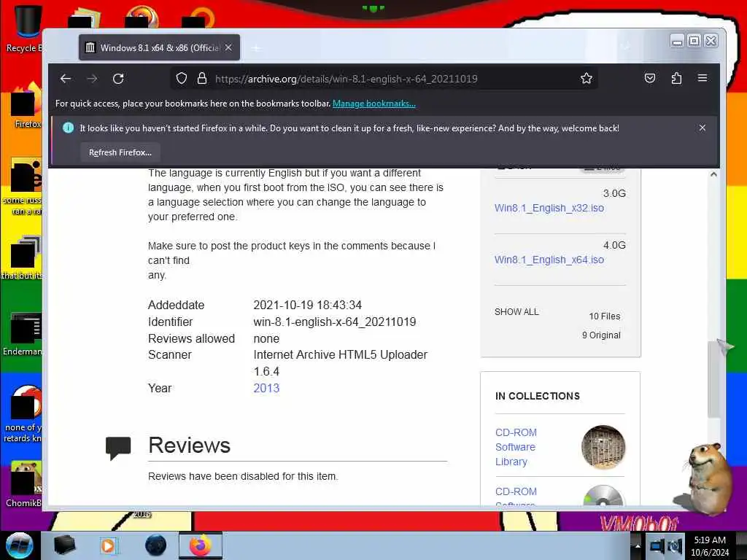Download Win8.1_English_x64.iso

[549, 260]
